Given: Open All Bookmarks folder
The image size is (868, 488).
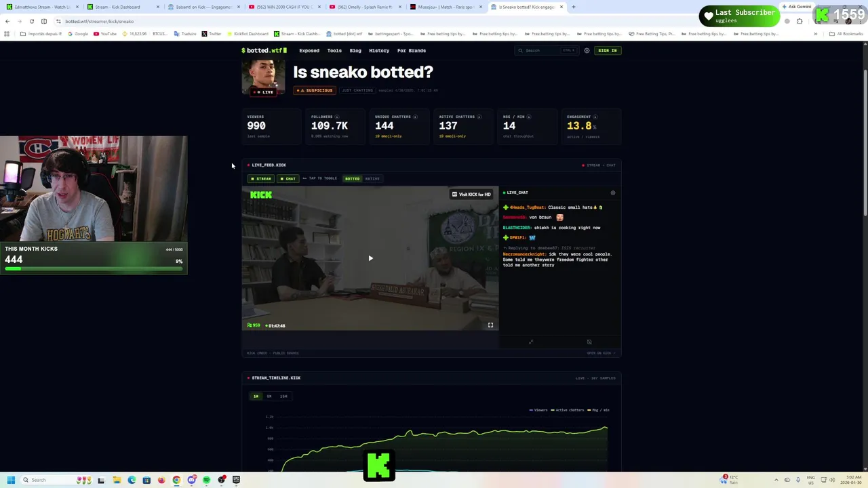Looking at the screenshot, I should point(845,33).
